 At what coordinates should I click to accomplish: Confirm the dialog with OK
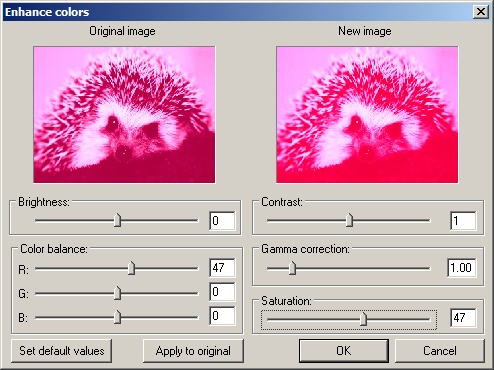(344, 351)
